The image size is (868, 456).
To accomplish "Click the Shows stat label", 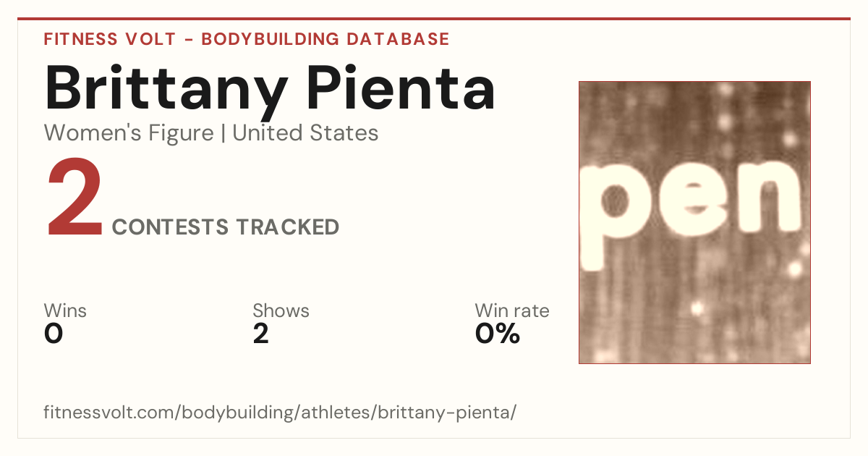I will (x=281, y=311).
